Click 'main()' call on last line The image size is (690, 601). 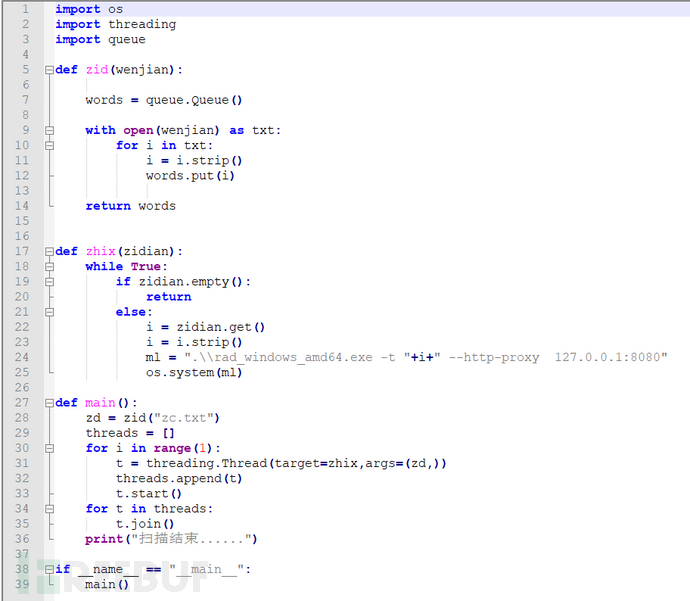107,585
